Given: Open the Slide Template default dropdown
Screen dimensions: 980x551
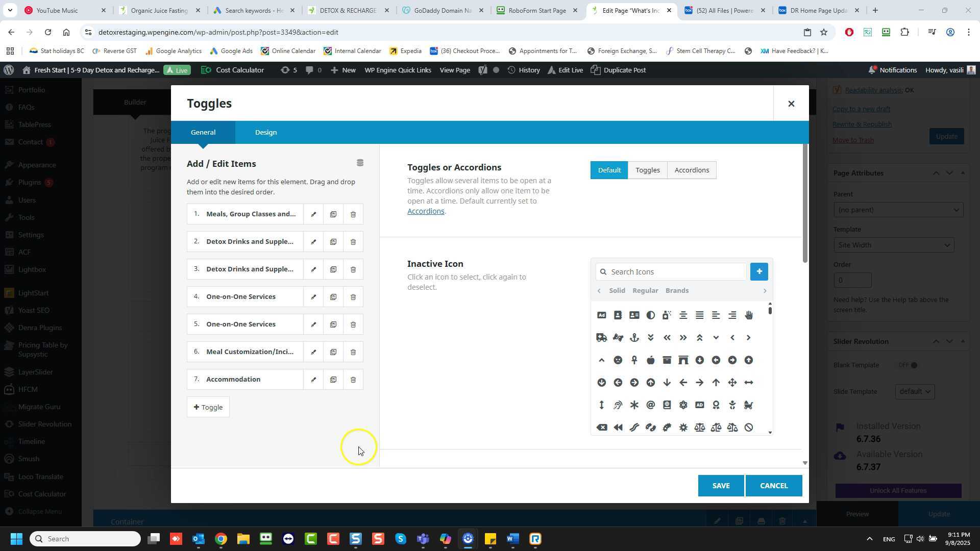Looking at the screenshot, I should click(914, 392).
